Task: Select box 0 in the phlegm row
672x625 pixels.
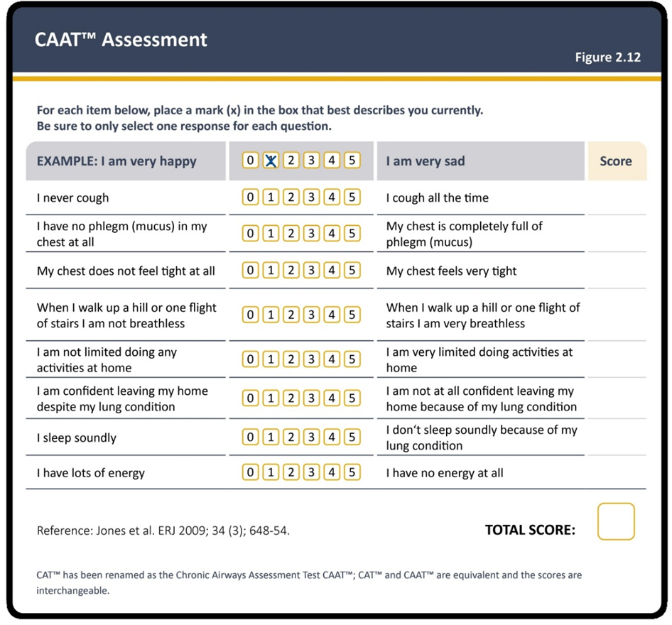Action: pyautogui.click(x=250, y=234)
